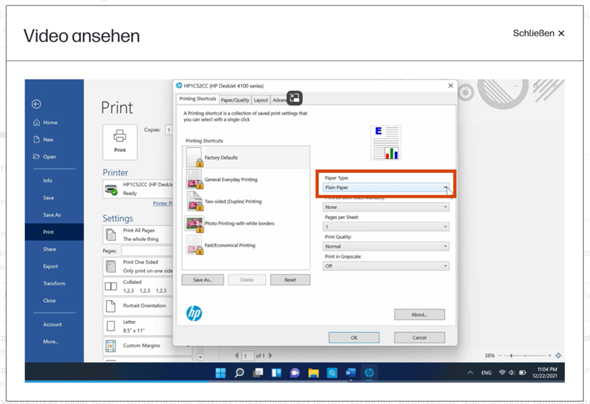Click the page number field in preview
The width and height of the screenshot is (590, 404).
247,355
